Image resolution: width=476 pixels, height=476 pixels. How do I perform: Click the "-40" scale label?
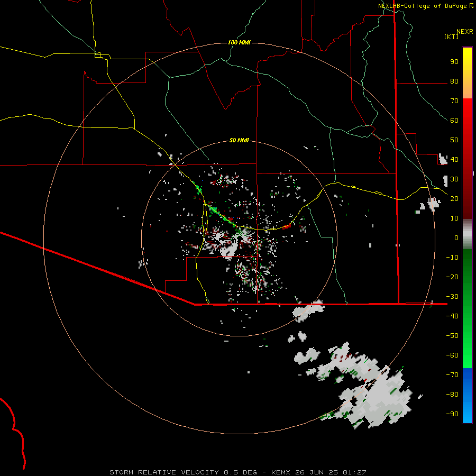click(452, 316)
